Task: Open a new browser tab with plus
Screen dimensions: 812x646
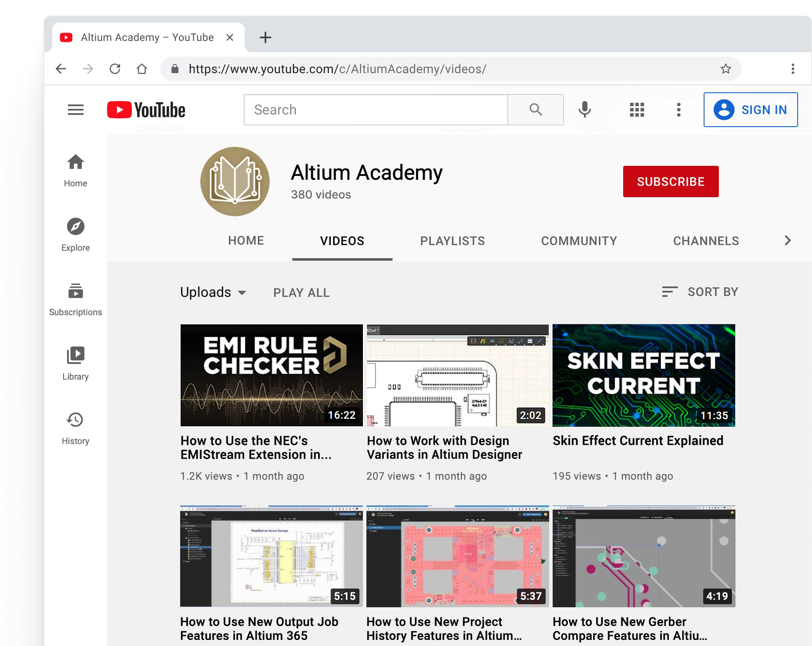Action: point(265,37)
